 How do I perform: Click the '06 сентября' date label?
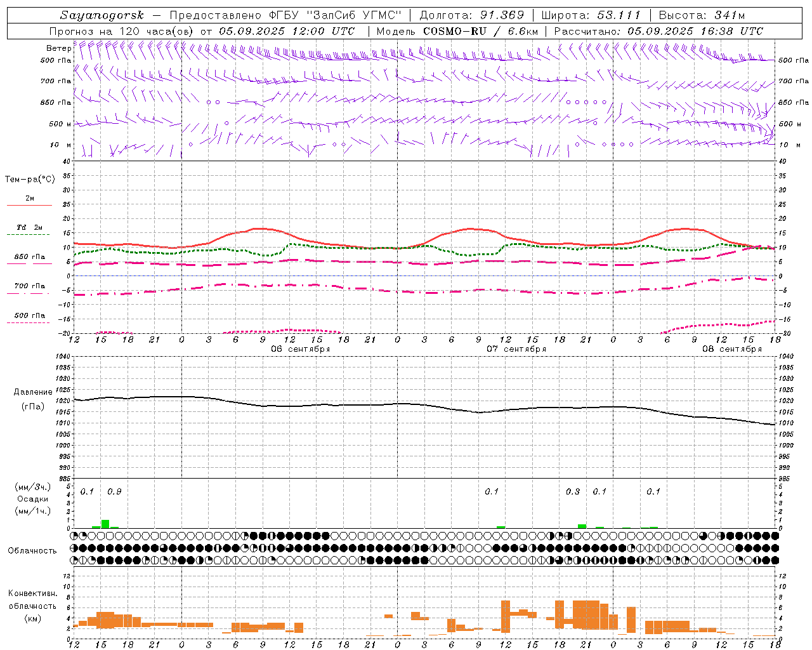(301, 349)
